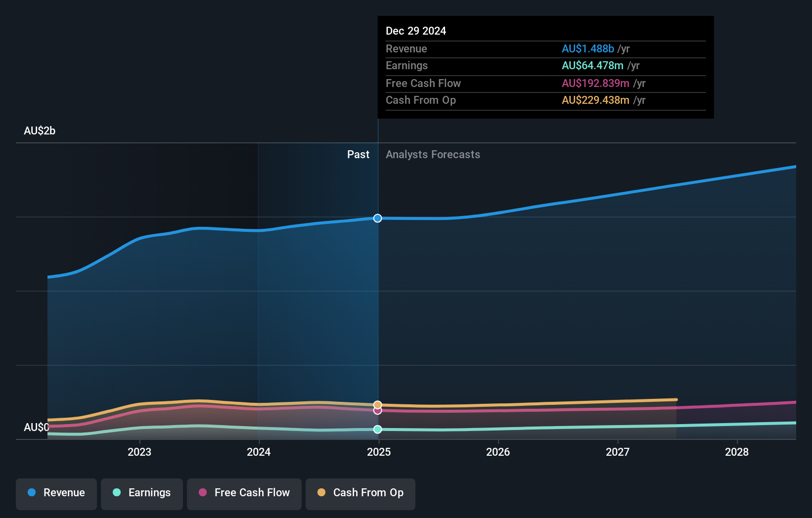Click the Free Cash Flow tooltip row label
Image resolution: width=812 pixels, height=518 pixels.
click(x=423, y=83)
